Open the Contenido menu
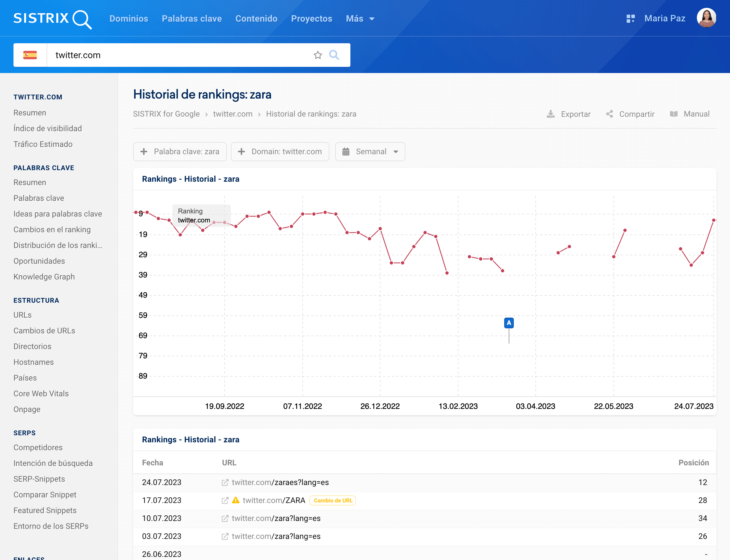 coord(256,19)
